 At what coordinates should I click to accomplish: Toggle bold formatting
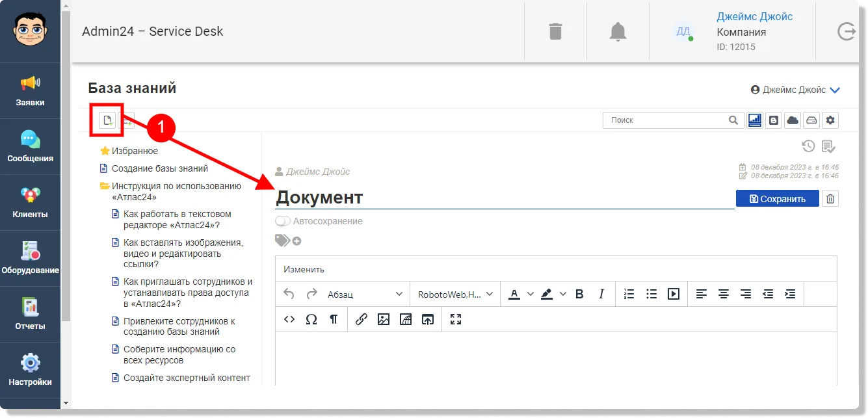579,294
